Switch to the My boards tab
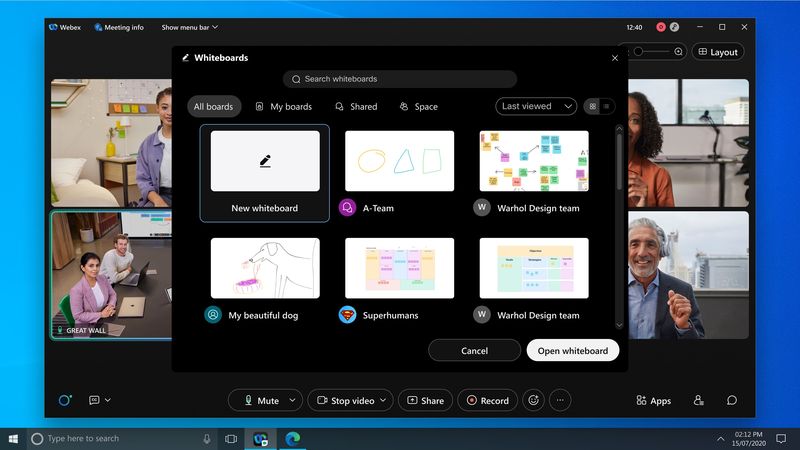 283,106
